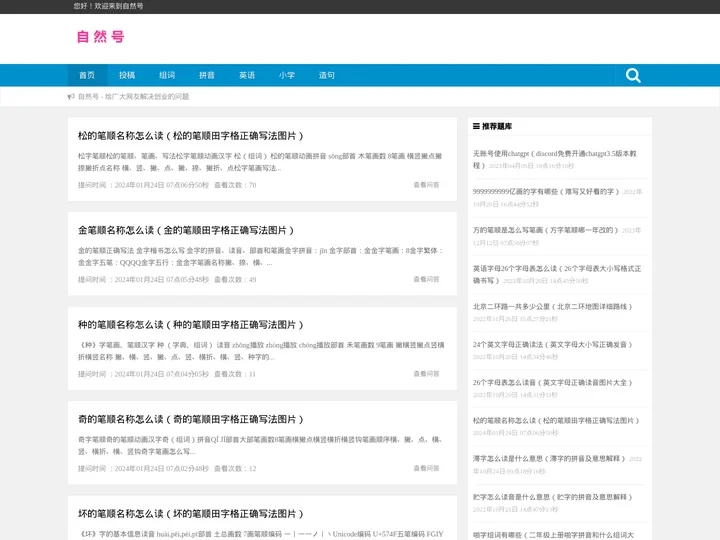
Task: Click the 推荐题库 heading
Action: 497,126
